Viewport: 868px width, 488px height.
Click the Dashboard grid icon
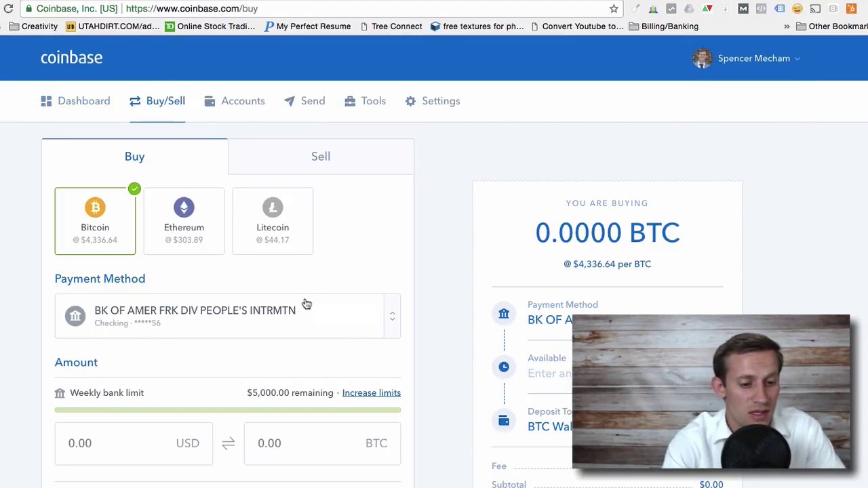pyautogui.click(x=46, y=101)
